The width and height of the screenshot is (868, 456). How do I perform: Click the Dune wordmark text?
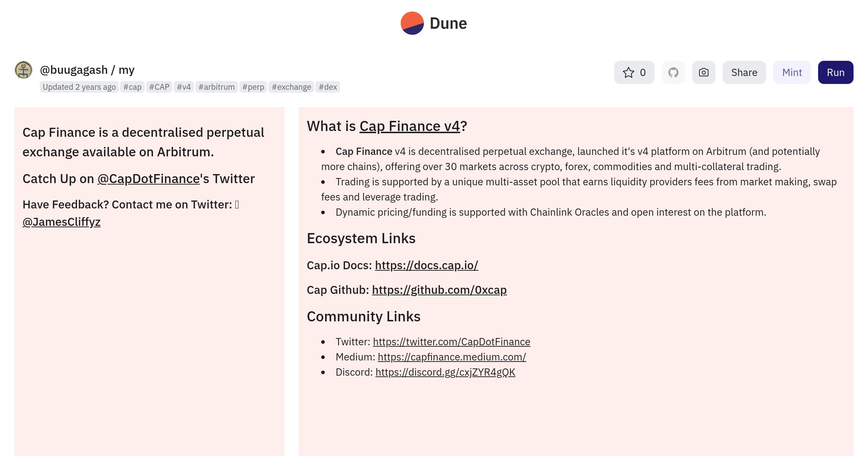click(x=448, y=24)
